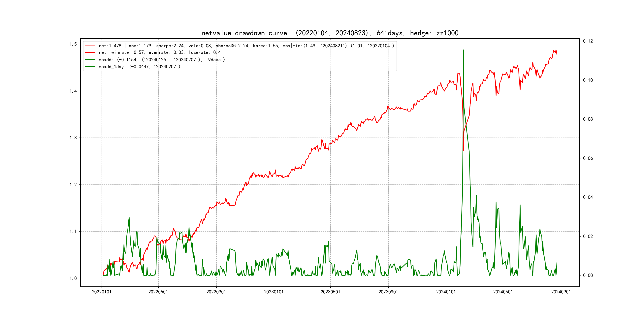
Task: Click the 1.3 left y-axis tick label
Action: (73, 138)
